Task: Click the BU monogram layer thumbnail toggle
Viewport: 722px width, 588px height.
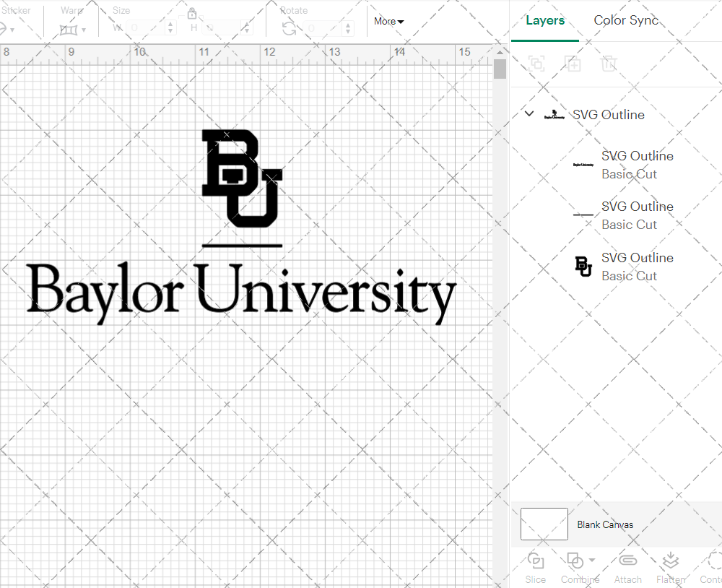Action: point(583,266)
